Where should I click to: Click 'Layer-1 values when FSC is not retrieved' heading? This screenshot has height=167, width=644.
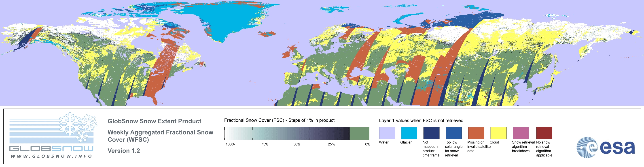coord(421,120)
